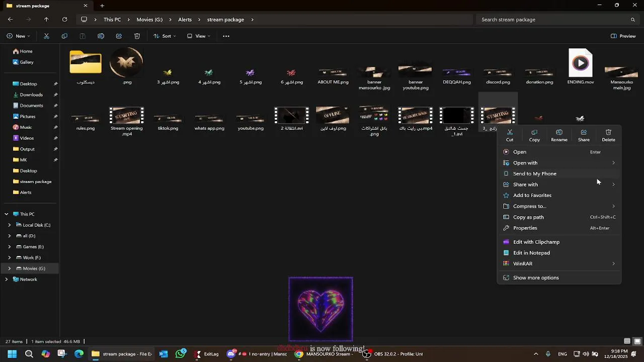644x362 pixels.
Task: Expand the Compress to submenu
Action: coord(559,206)
